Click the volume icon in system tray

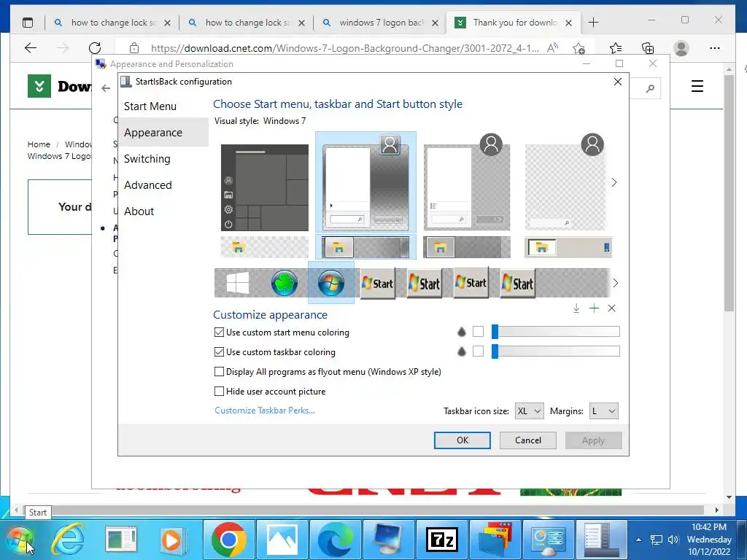pyautogui.click(x=673, y=540)
